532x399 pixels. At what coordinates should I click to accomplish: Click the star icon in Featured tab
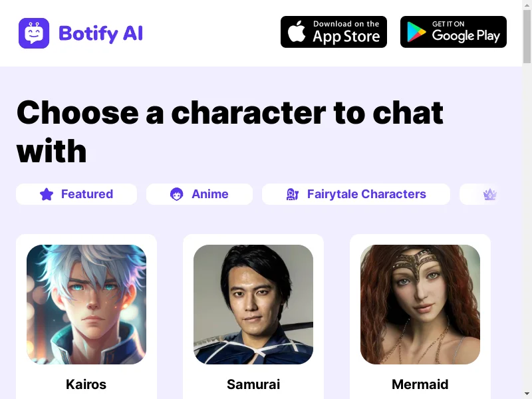click(x=47, y=194)
